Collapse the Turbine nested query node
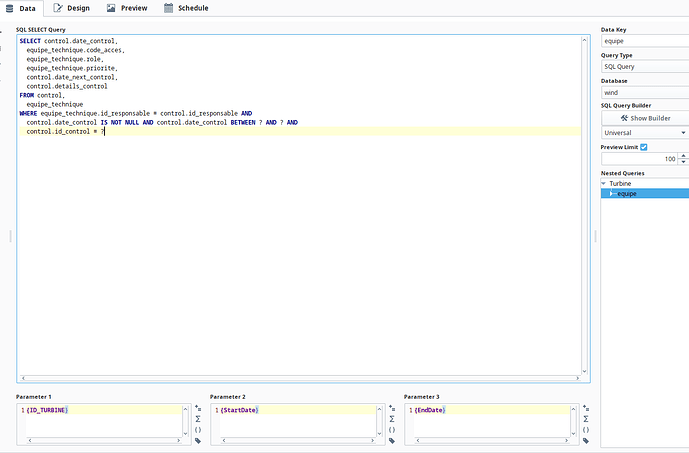The width and height of the screenshot is (689, 453). point(604,184)
